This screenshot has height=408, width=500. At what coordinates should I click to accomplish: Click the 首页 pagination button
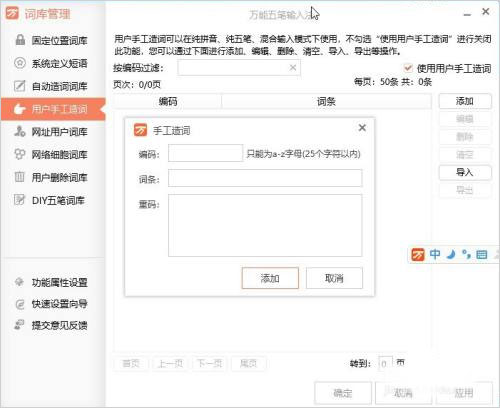pos(131,363)
